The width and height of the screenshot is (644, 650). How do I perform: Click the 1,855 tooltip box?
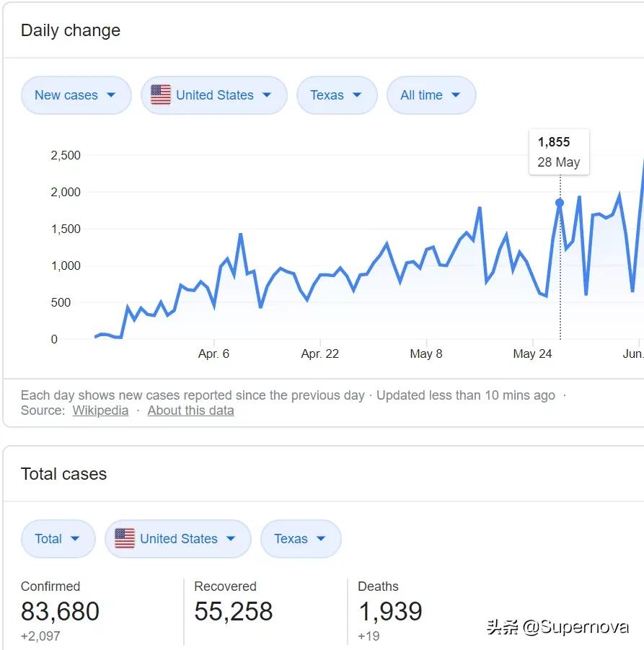559,151
